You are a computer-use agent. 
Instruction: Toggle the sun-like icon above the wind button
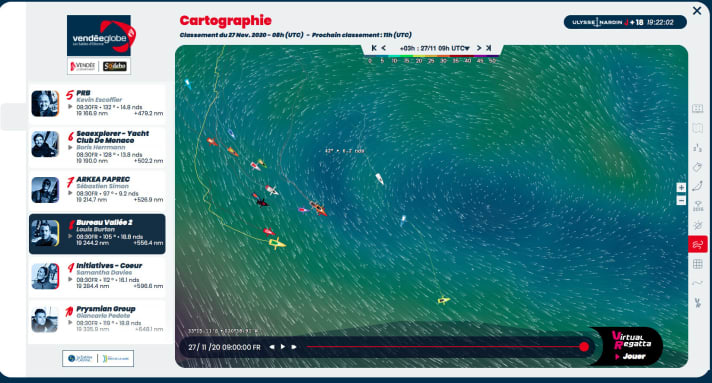click(x=698, y=225)
